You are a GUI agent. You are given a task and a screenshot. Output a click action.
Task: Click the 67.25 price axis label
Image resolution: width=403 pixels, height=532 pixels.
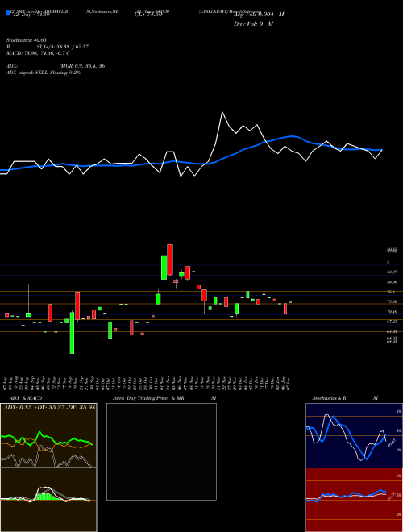(x=393, y=322)
